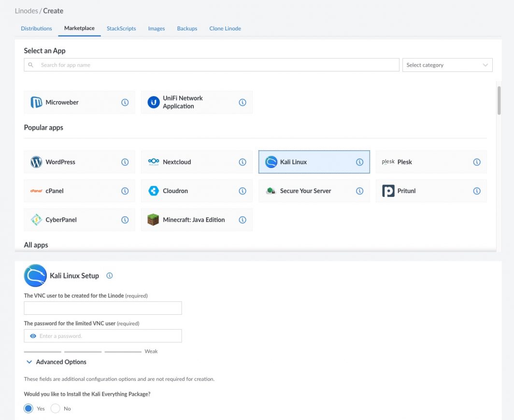Viewport: 514px width, 420px height.
Task: Open info icon for WordPress app
Action: pyautogui.click(x=125, y=162)
